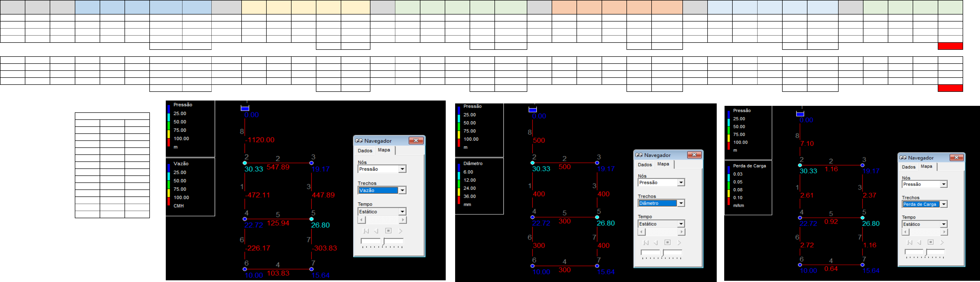Select the red cell in the top table

click(950, 46)
